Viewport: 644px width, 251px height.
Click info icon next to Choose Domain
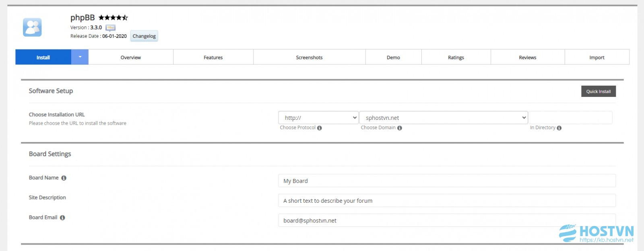(400, 128)
